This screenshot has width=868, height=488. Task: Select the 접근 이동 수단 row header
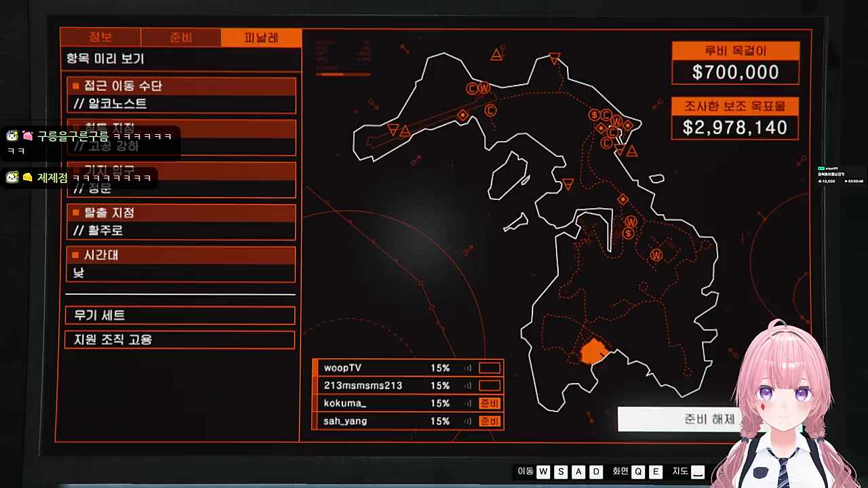tap(181, 86)
